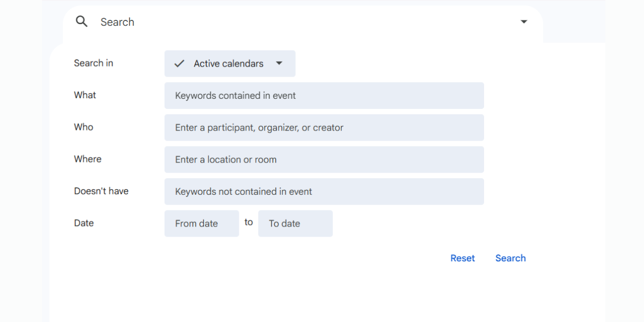Screen dimensions: 644x322
Task: Click the calendar selection checkmark icon
Action: click(x=179, y=63)
